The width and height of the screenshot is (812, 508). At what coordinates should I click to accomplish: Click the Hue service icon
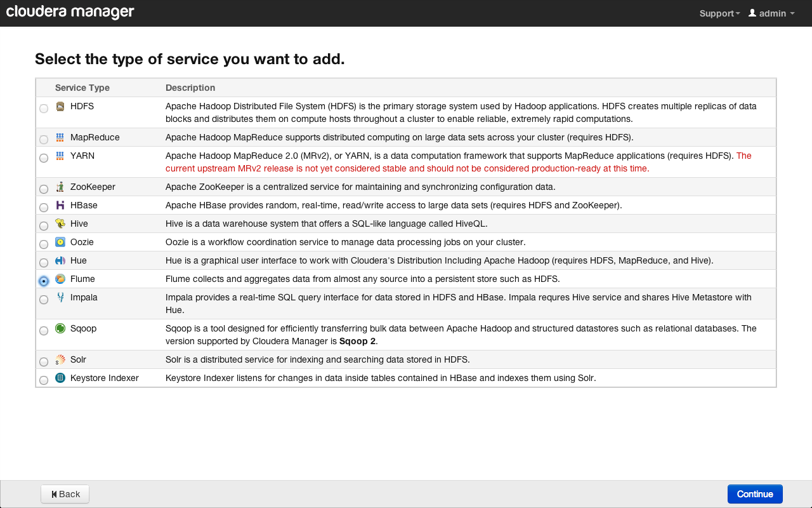coord(60,260)
